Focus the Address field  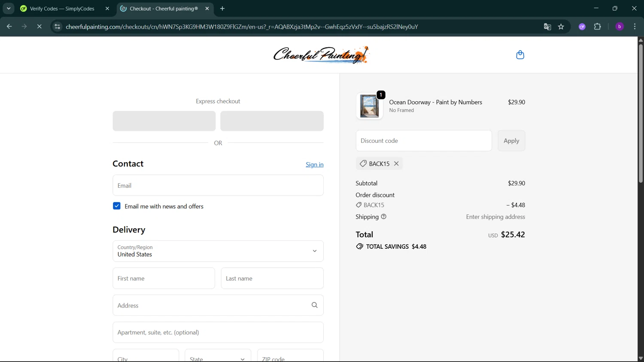218,305
